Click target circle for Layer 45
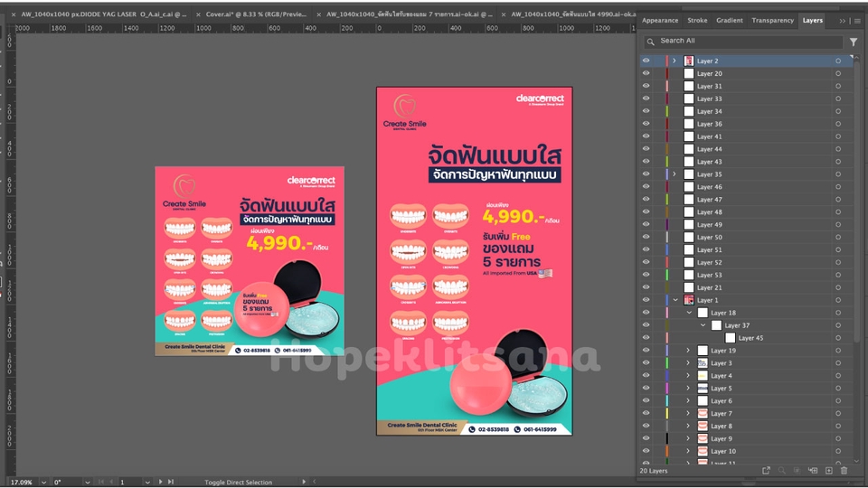 pos(838,337)
